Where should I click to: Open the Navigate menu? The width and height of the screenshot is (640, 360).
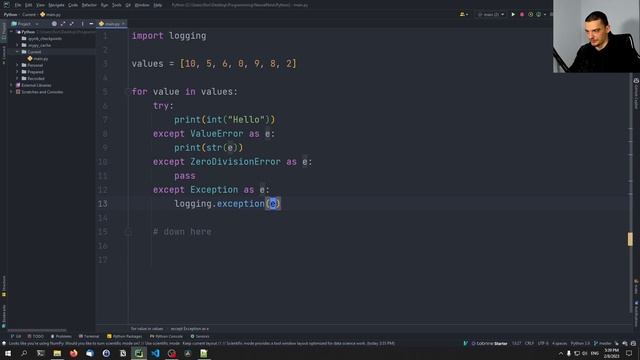click(56, 5)
